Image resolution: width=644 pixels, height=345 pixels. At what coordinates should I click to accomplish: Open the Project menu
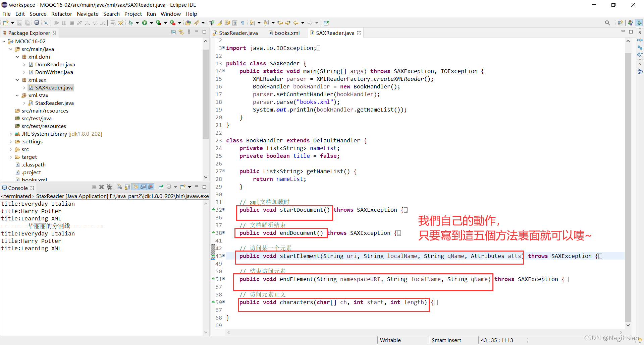[x=133, y=14]
